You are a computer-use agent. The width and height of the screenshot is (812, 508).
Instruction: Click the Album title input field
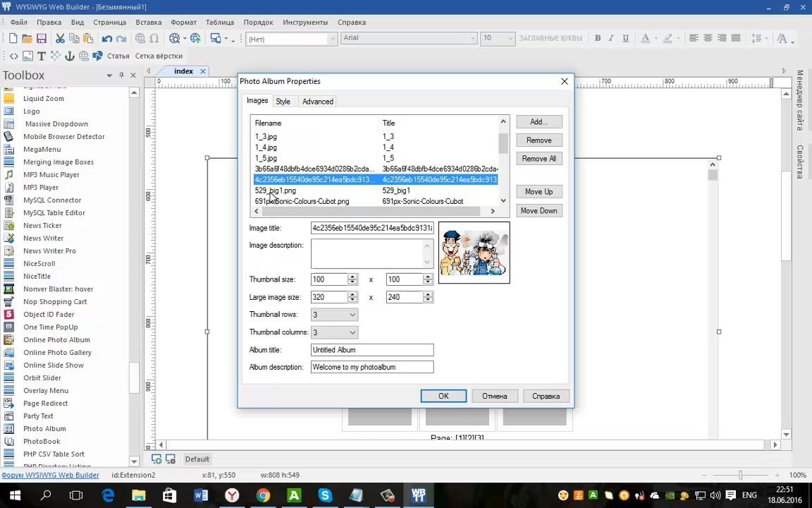[x=372, y=350]
